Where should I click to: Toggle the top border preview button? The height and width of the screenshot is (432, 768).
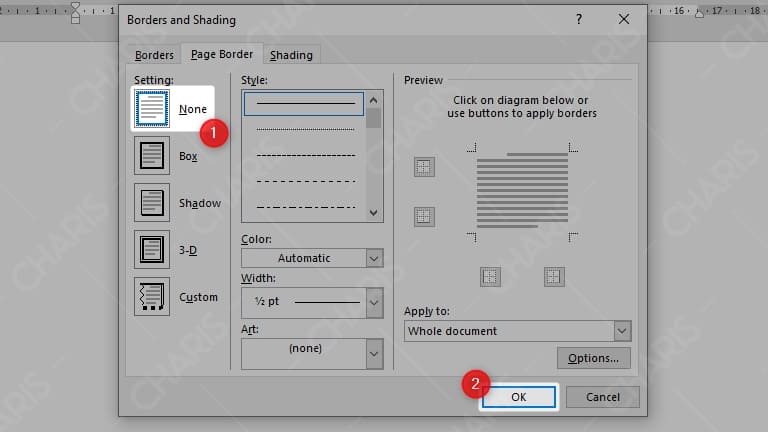tap(424, 167)
